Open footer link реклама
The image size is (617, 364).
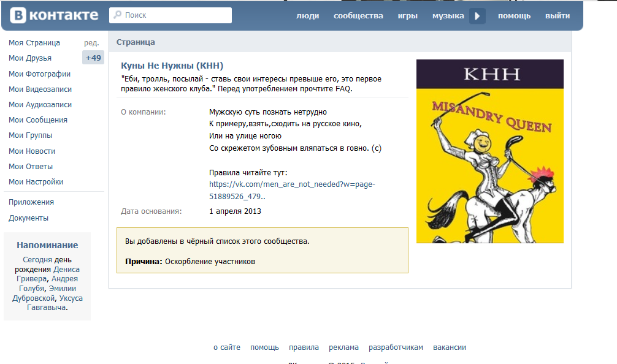tap(343, 347)
